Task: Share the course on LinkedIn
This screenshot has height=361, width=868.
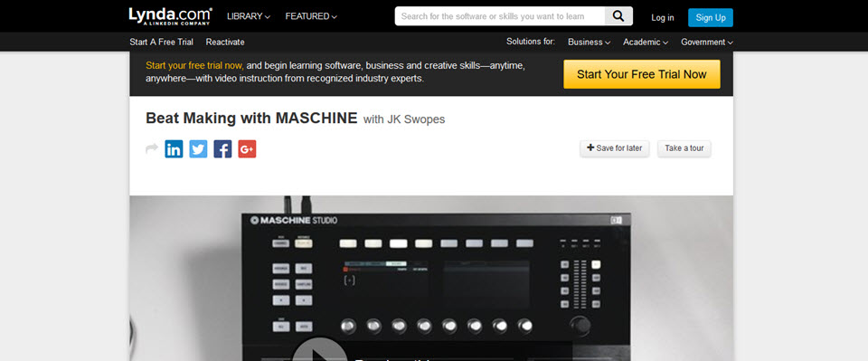Action: pyautogui.click(x=174, y=149)
